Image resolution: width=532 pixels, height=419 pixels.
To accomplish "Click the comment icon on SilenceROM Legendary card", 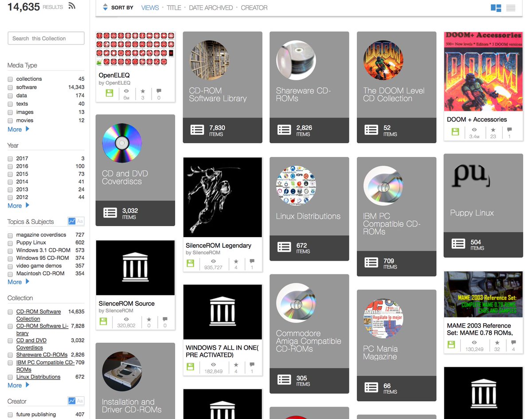I will click(252, 262).
